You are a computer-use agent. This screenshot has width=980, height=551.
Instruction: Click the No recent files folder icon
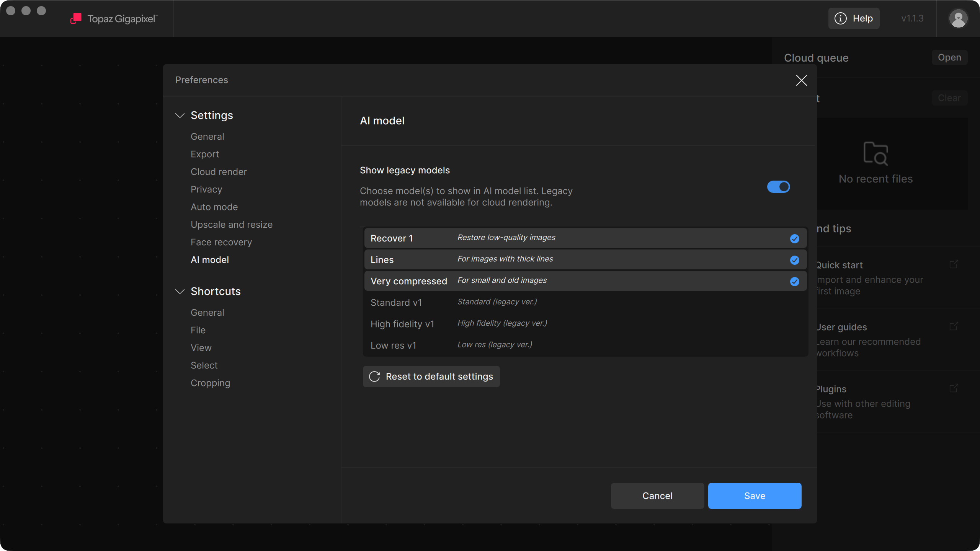point(875,153)
